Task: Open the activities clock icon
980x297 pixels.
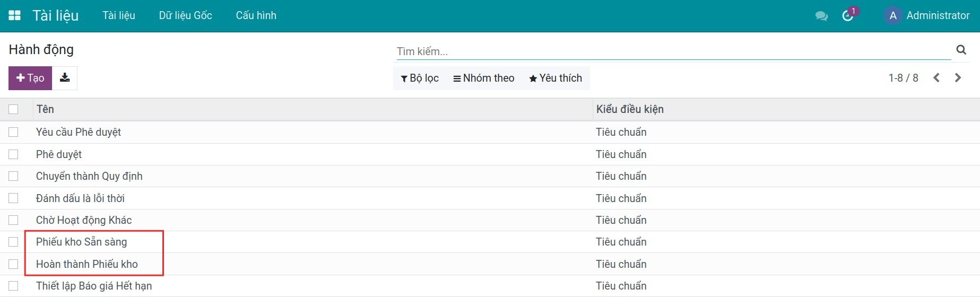Action: click(848, 16)
